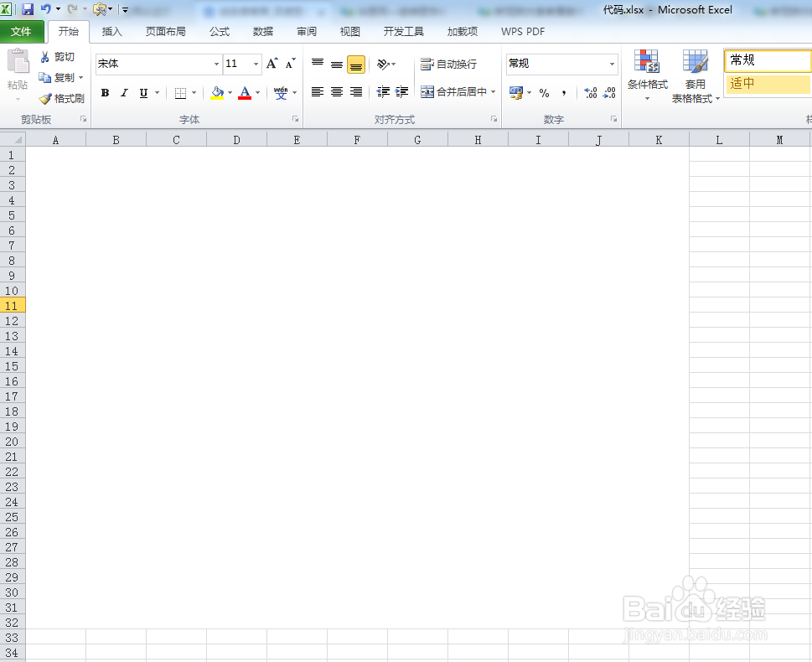
Task: Click the Copy (复制) icon
Action: point(45,77)
